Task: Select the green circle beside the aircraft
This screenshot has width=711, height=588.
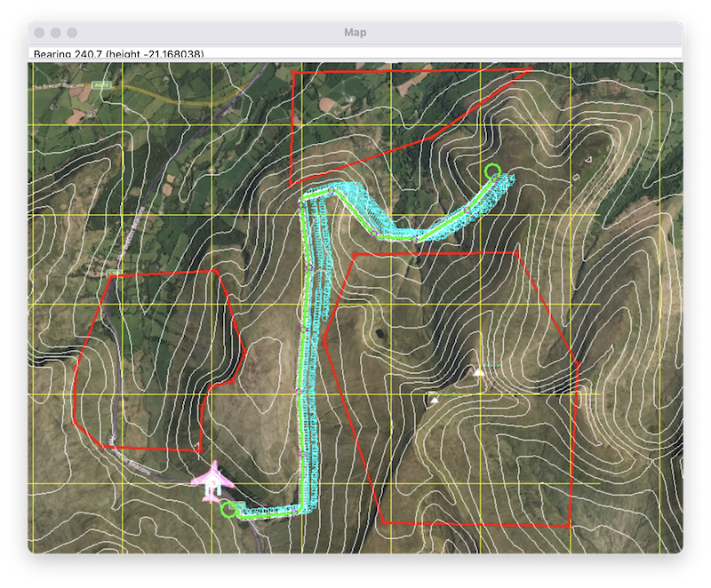Action: tap(228, 508)
